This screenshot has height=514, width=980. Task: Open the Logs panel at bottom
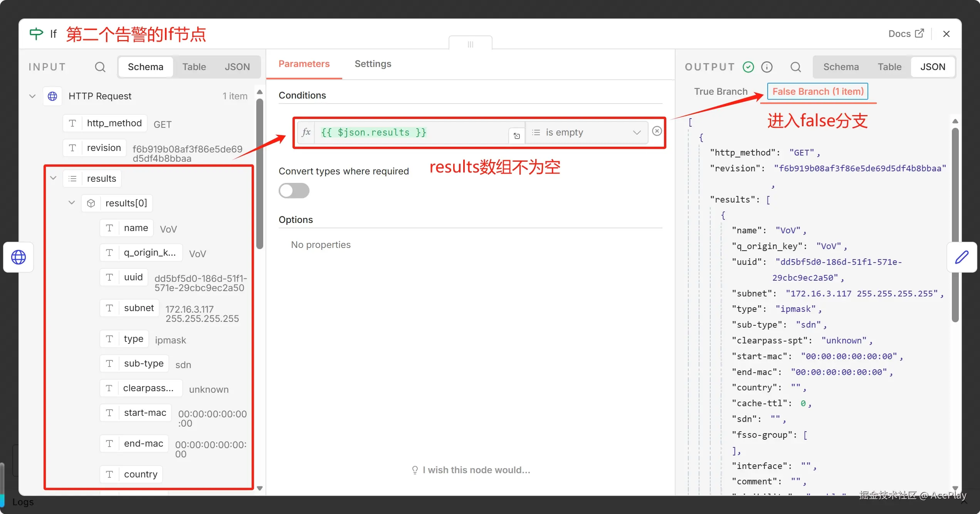click(x=22, y=502)
